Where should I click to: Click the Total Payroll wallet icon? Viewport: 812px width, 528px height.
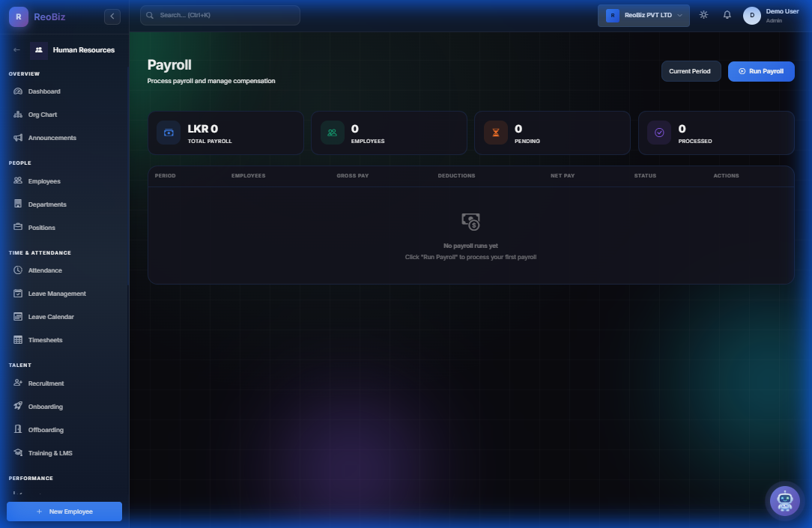(x=169, y=133)
